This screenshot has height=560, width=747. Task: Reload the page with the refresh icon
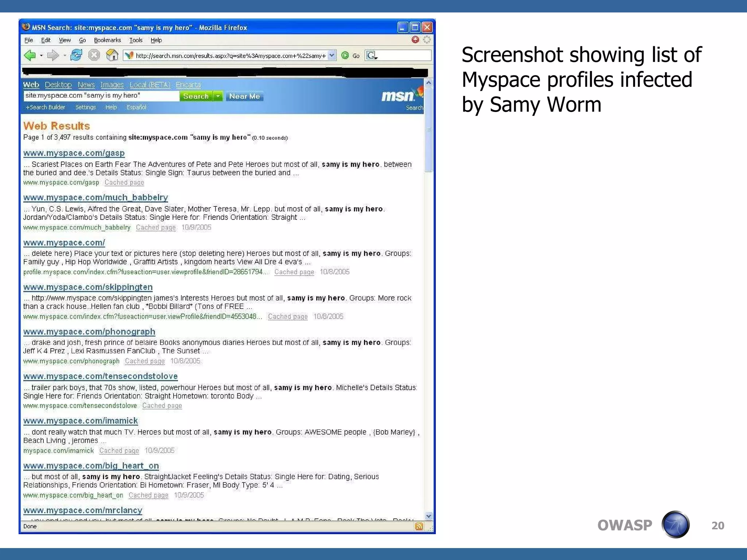click(x=76, y=55)
